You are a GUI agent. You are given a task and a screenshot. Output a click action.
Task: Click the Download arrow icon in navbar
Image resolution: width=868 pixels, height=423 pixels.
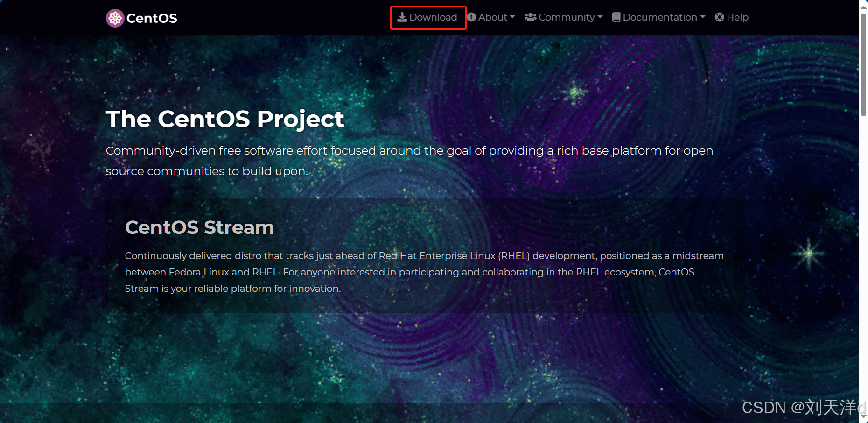[x=402, y=17]
